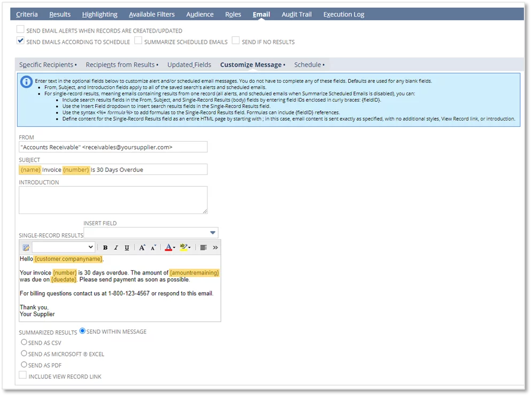
Task: Enable Summarize Scheduled Emails checkbox
Action: click(138, 41)
